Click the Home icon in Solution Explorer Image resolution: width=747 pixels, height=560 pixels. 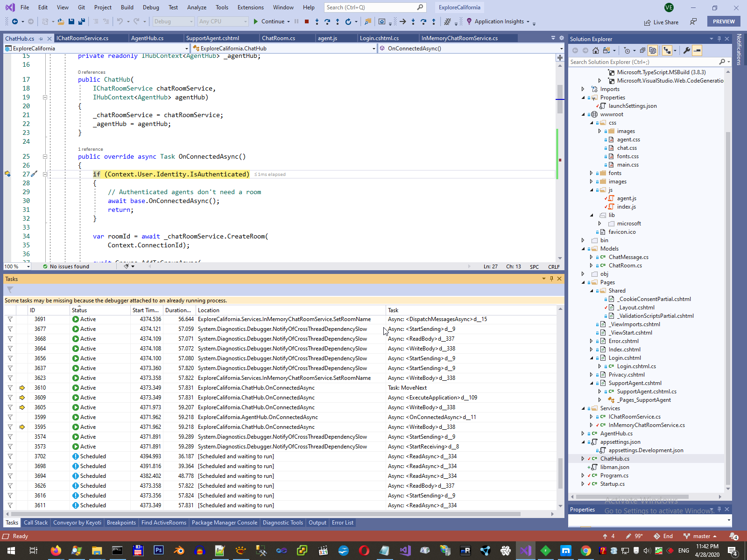click(596, 50)
